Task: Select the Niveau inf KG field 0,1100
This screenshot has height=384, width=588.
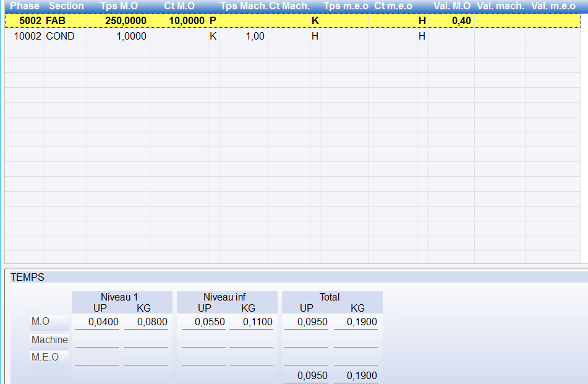Action: pos(251,322)
